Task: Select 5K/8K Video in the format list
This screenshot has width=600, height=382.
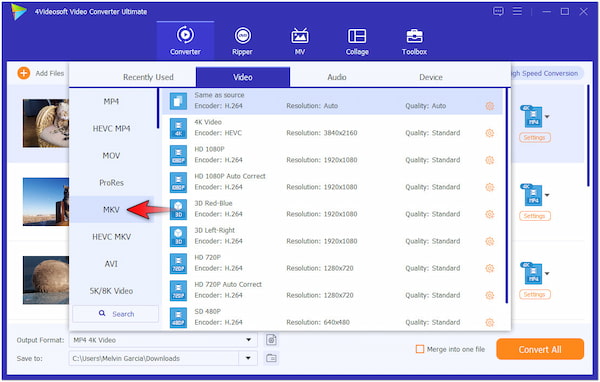Action: point(111,291)
